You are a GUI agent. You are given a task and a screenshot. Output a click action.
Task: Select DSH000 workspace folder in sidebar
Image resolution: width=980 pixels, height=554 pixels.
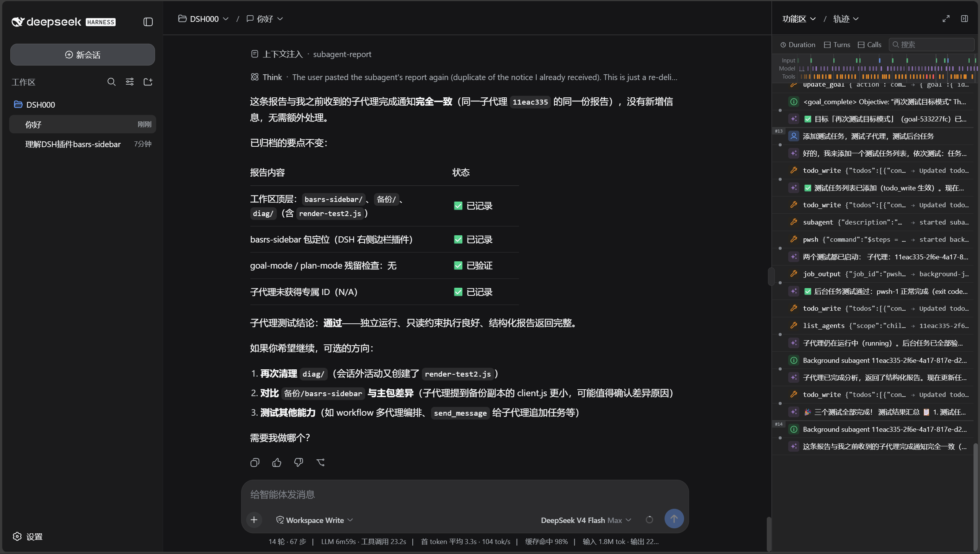(83, 105)
